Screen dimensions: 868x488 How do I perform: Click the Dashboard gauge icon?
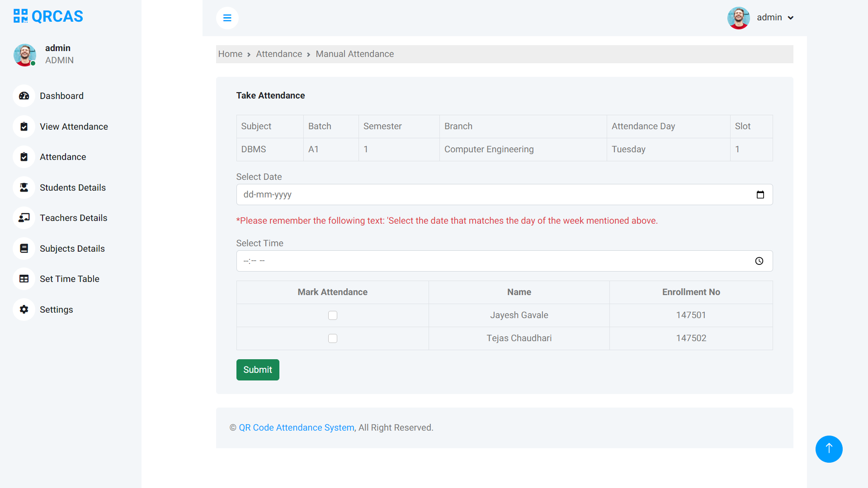(x=24, y=96)
